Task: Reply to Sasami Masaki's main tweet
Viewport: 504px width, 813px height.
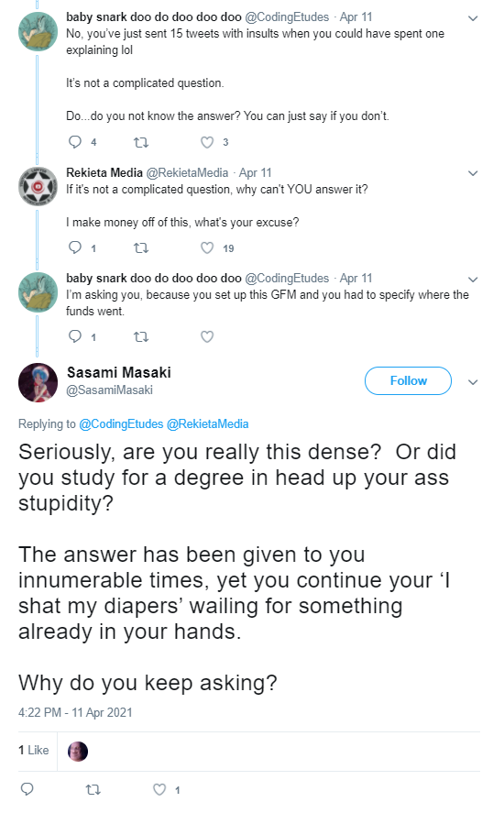Action: (x=27, y=789)
